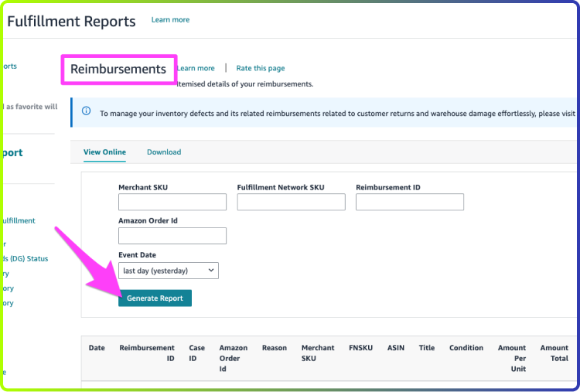The width and height of the screenshot is (580, 392).
Task: Click the Condition column header
Action: click(466, 348)
